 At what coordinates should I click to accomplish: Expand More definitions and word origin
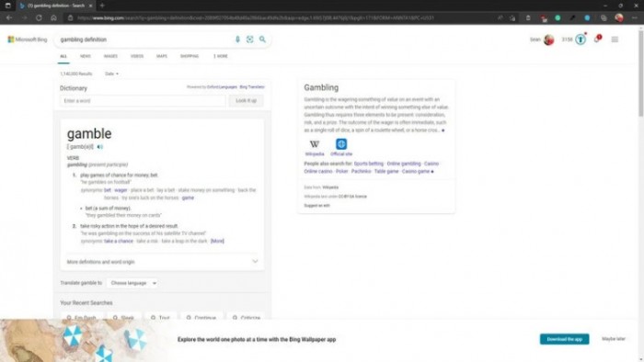coord(163,262)
